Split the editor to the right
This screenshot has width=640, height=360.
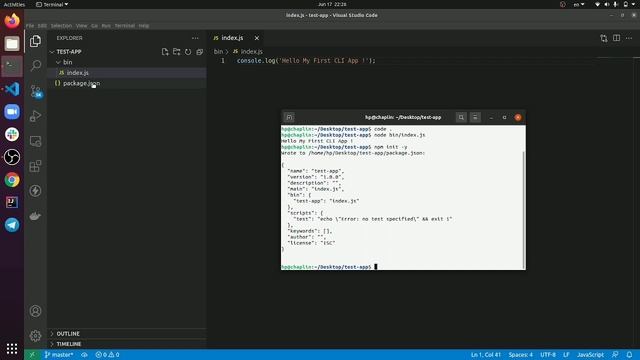coord(616,38)
